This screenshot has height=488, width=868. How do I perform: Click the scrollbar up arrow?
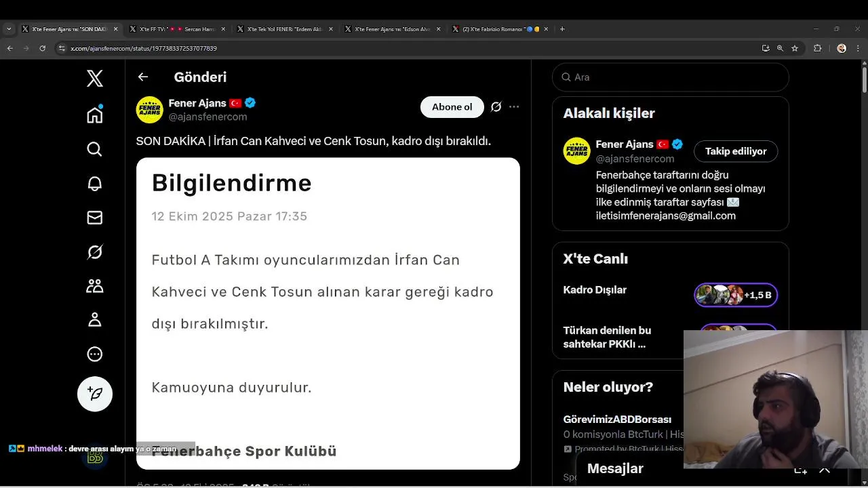[865, 63]
